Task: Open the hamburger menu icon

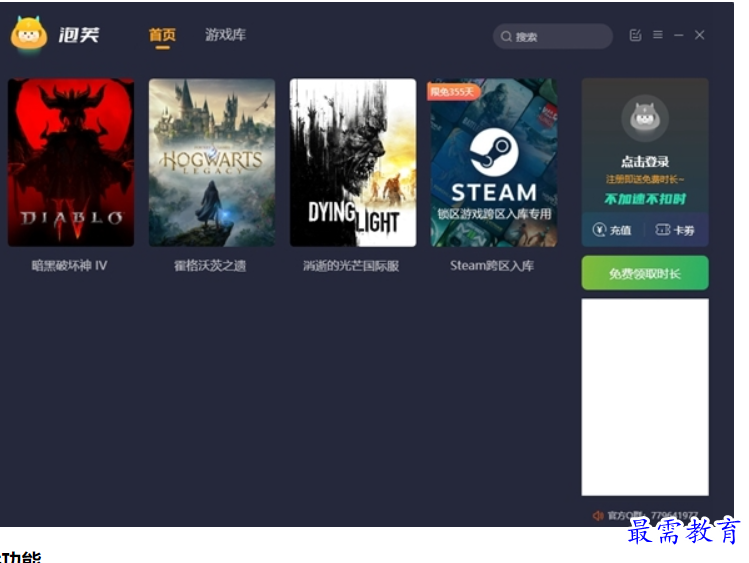Action: 658,35
